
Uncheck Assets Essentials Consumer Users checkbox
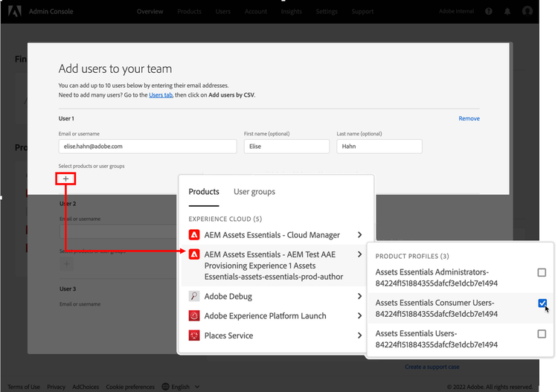coord(542,303)
